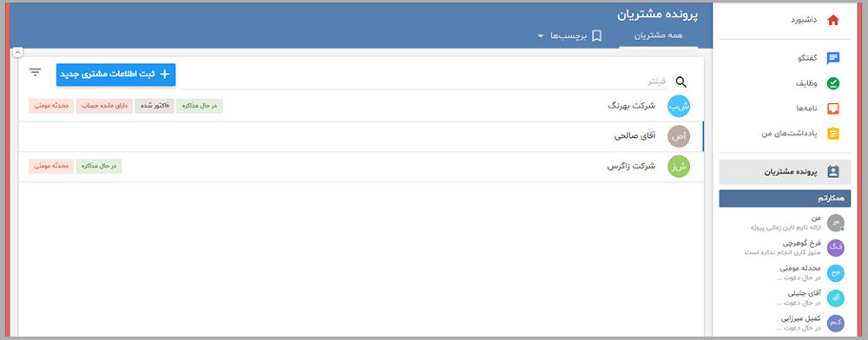Open the نامه‌ها inbox icon
Image resolution: width=868 pixels, height=340 pixels.
pos(832,108)
